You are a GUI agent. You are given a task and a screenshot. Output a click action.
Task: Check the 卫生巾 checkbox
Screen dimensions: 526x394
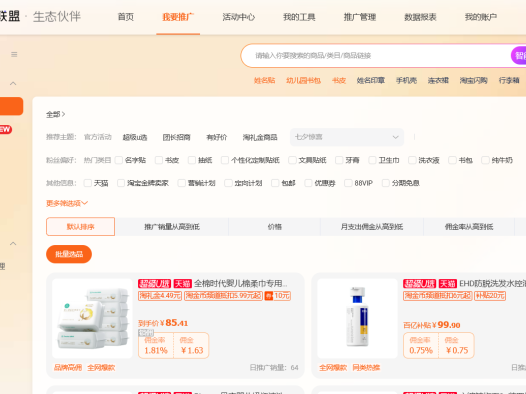(372, 160)
